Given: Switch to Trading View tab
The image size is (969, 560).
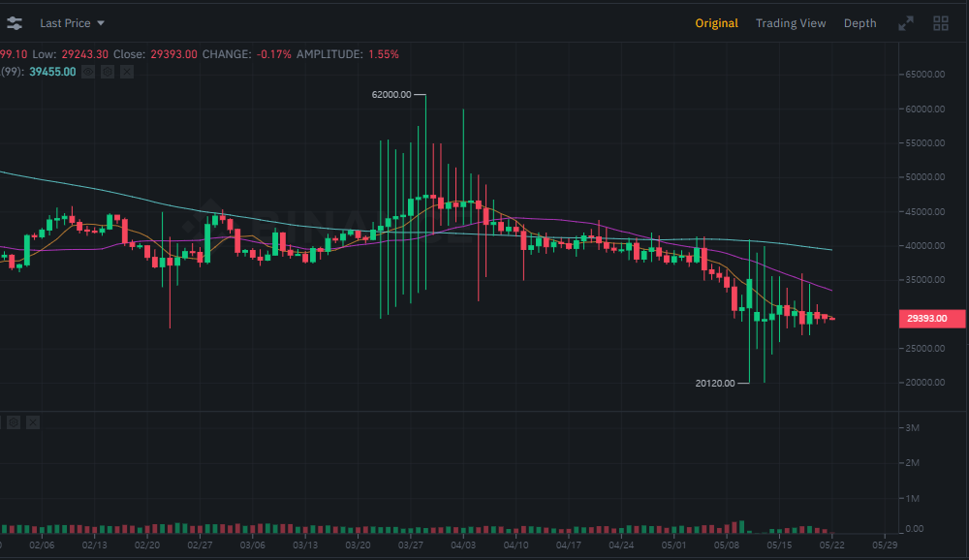Looking at the screenshot, I should 791,23.
